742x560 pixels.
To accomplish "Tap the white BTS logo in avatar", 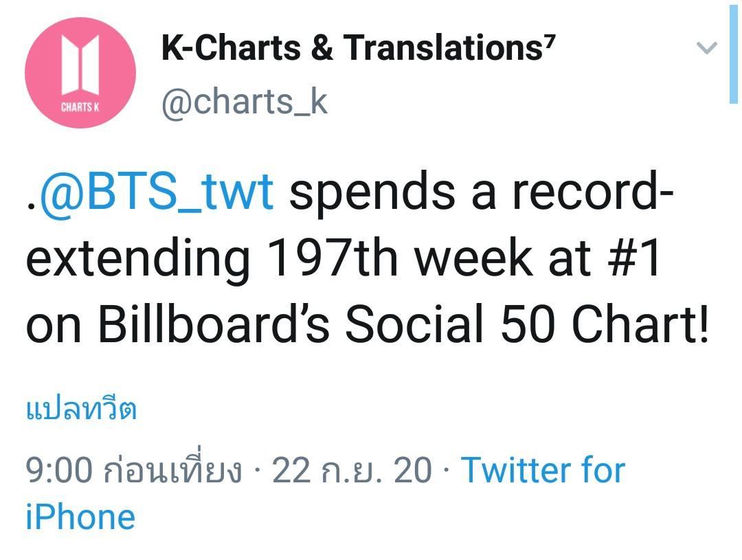I will coord(80,65).
